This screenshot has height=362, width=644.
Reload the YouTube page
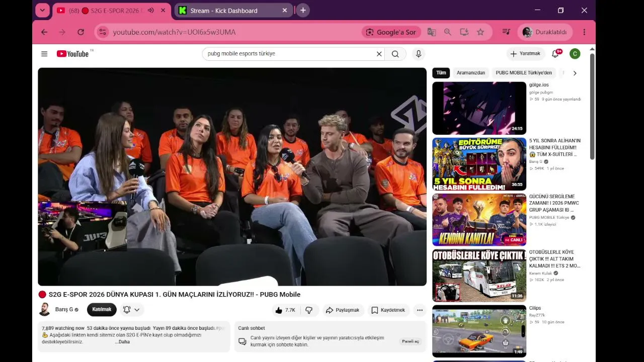[x=80, y=32]
